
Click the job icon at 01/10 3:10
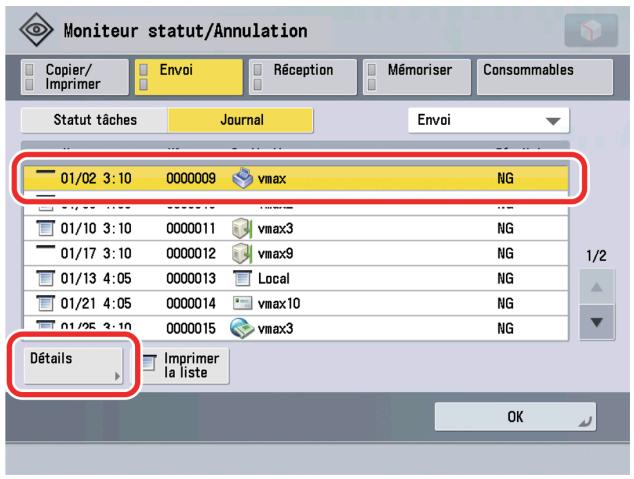(45, 228)
